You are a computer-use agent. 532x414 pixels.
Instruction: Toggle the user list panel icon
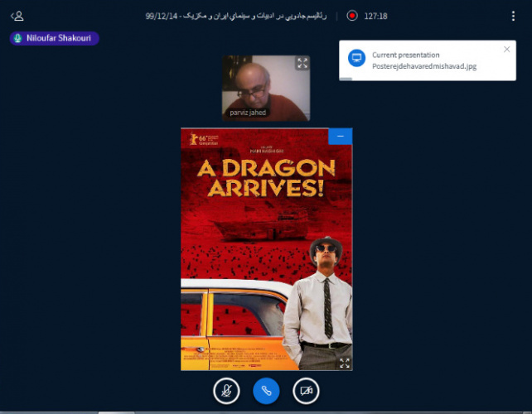point(17,16)
